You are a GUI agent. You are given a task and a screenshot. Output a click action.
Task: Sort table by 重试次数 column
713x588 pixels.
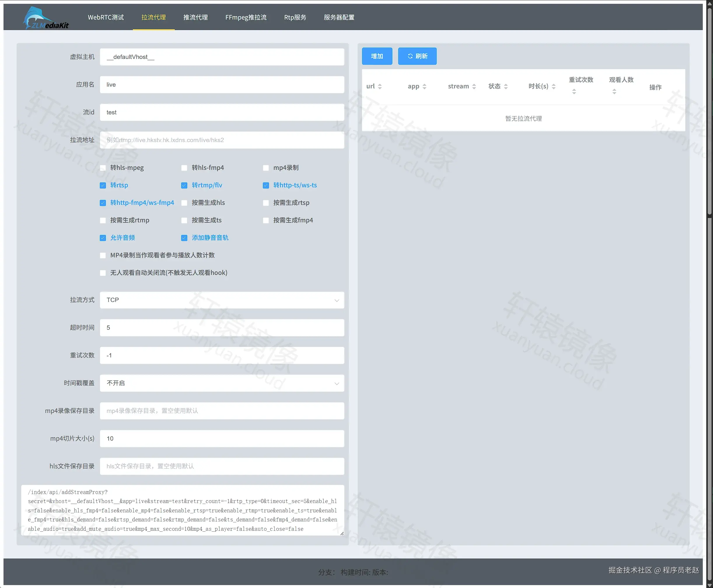click(x=574, y=91)
